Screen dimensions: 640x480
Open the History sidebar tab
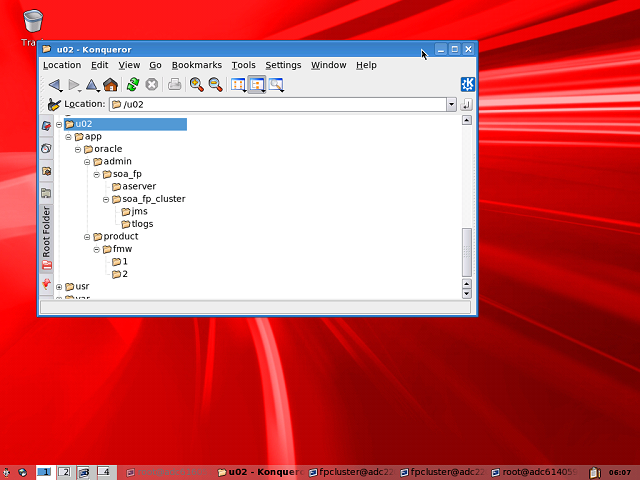46,148
